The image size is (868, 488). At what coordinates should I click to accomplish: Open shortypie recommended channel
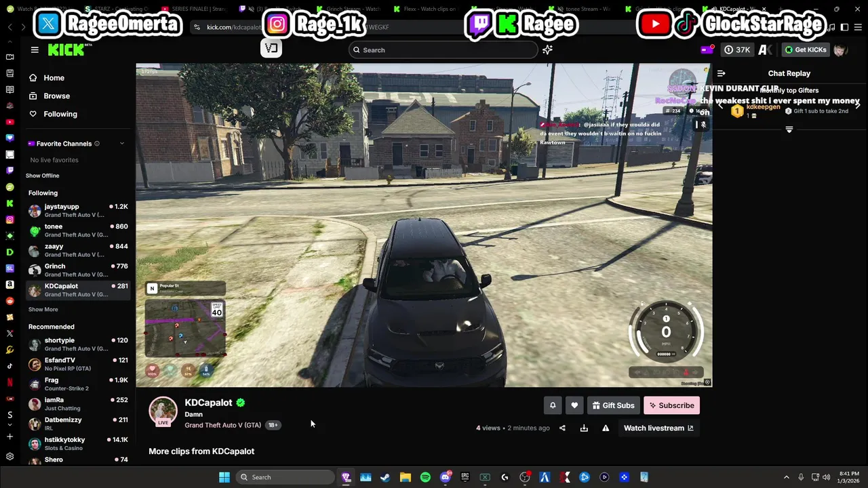pos(78,344)
